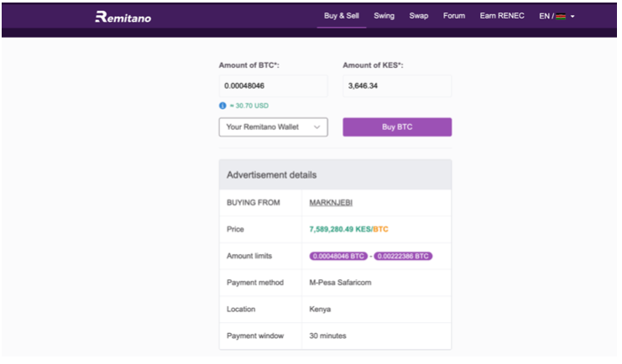The height and width of the screenshot is (364, 622).
Task: Click price 7,589,280.49 KES/BTC
Action: pos(348,229)
